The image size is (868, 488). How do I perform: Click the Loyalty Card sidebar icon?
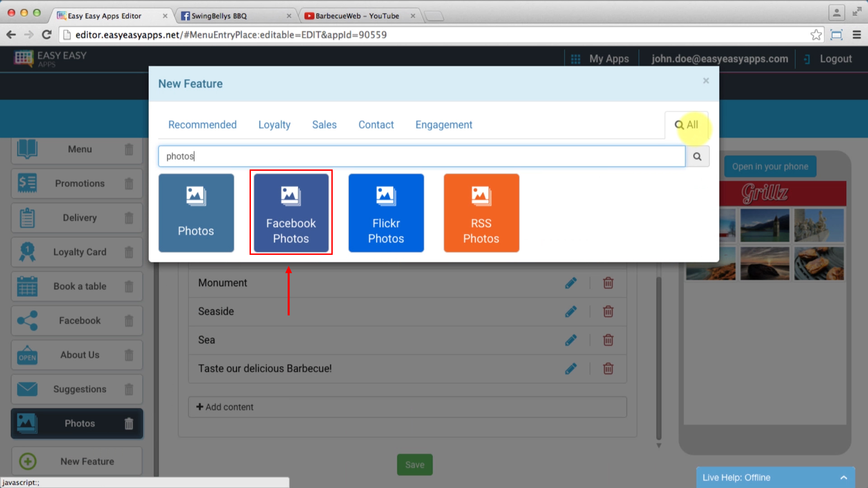pos(28,251)
